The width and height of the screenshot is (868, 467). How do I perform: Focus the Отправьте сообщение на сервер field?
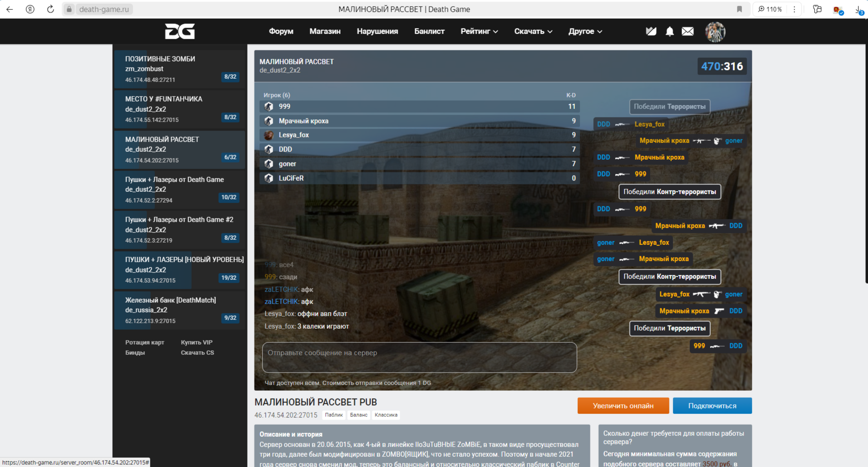pyautogui.click(x=420, y=358)
